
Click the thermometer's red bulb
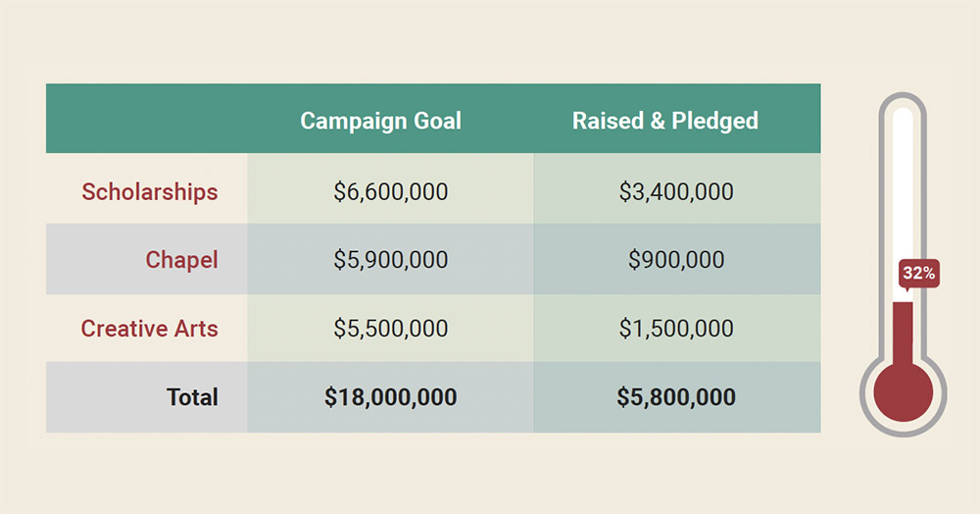click(904, 392)
